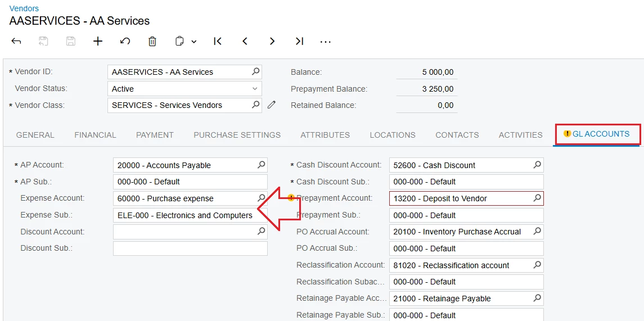Go to the next record
This screenshot has width=644, height=321.
click(x=272, y=41)
